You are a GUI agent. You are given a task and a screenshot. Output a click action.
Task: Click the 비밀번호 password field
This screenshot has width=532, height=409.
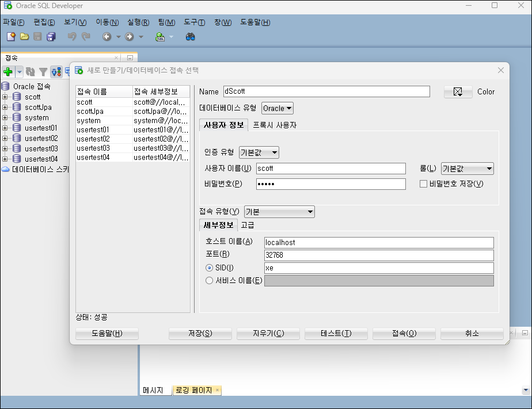click(331, 184)
